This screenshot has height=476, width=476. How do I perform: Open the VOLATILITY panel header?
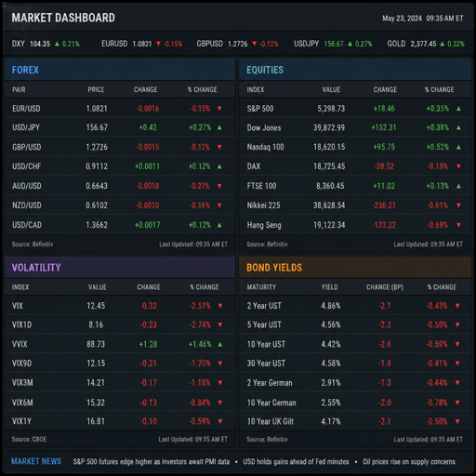(x=120, y=267)
